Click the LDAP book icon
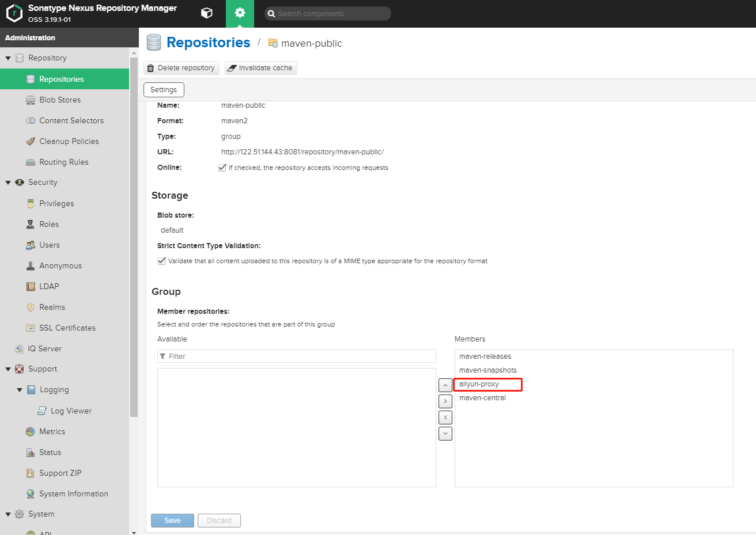This screenshot has height=535, width=756. pyautogui.click(x=31, y=286)
